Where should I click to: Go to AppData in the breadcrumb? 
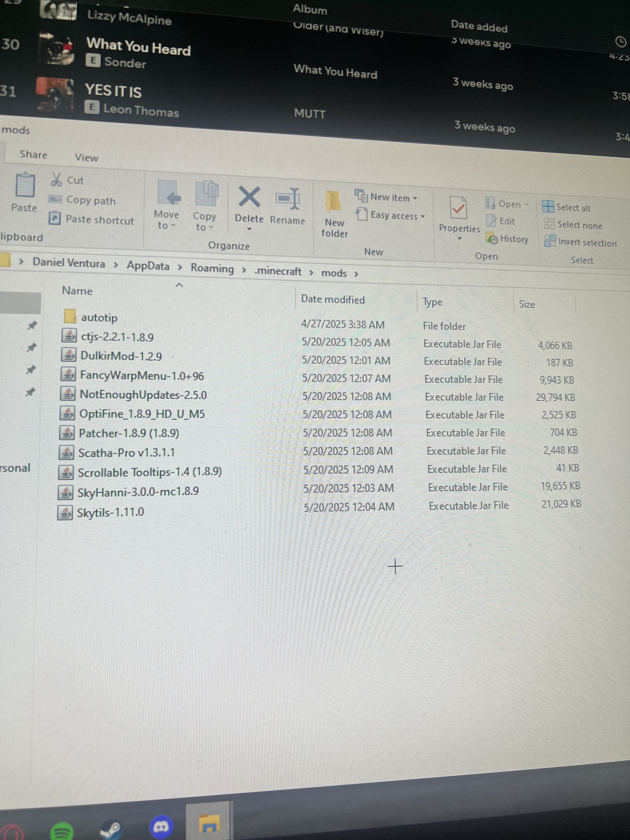coord(148,265)
